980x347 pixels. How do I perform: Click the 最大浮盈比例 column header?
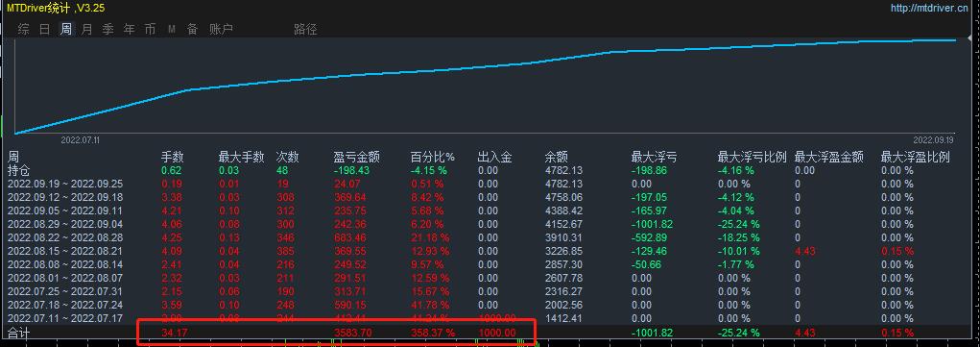click(x=915, y=157)
